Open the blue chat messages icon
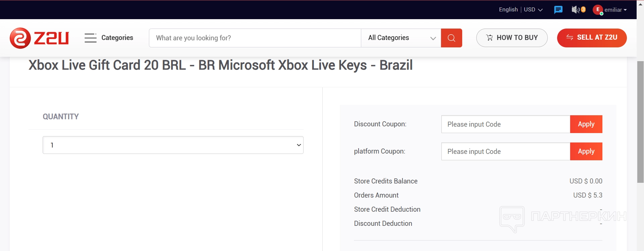This screenshot has height=251, width=644. (x=558, y=10)
